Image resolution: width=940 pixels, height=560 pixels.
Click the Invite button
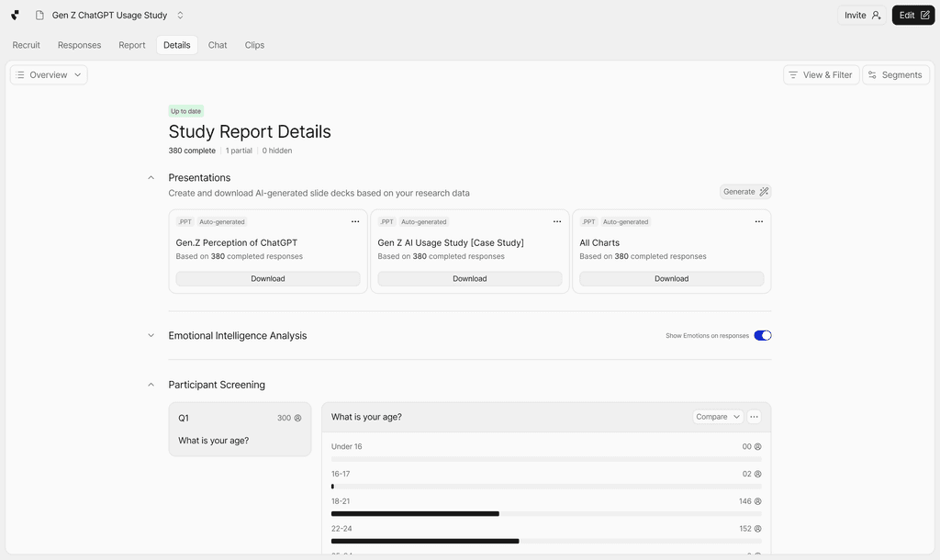(x=861, y=15)
